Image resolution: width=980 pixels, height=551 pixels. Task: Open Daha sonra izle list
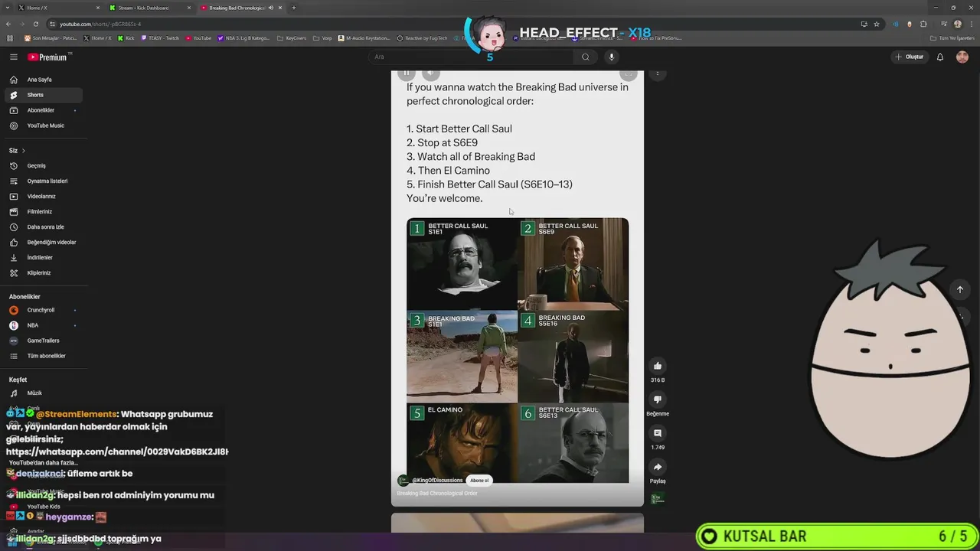click(x=44, y=227)
